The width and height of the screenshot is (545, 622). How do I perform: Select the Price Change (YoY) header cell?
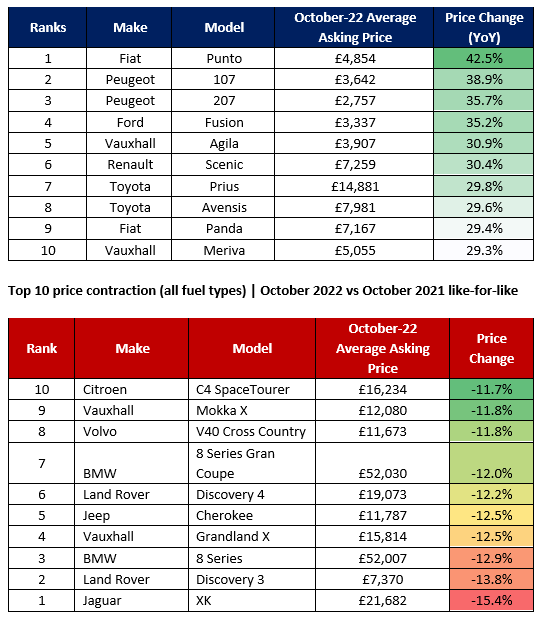pos(484,27)
